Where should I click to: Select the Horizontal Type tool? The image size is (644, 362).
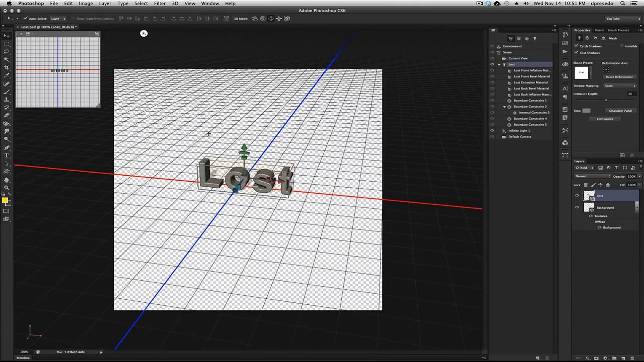click(x=6, y=156)
